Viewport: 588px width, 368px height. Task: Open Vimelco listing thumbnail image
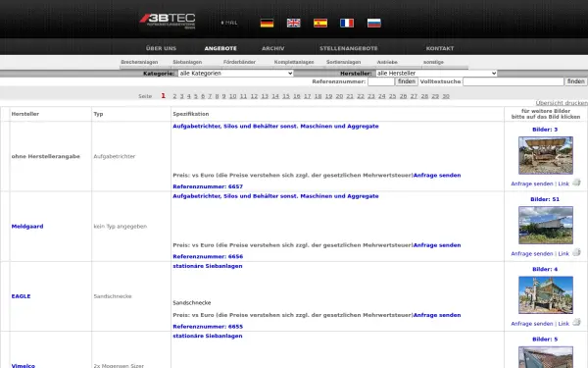tap(546, 357)
